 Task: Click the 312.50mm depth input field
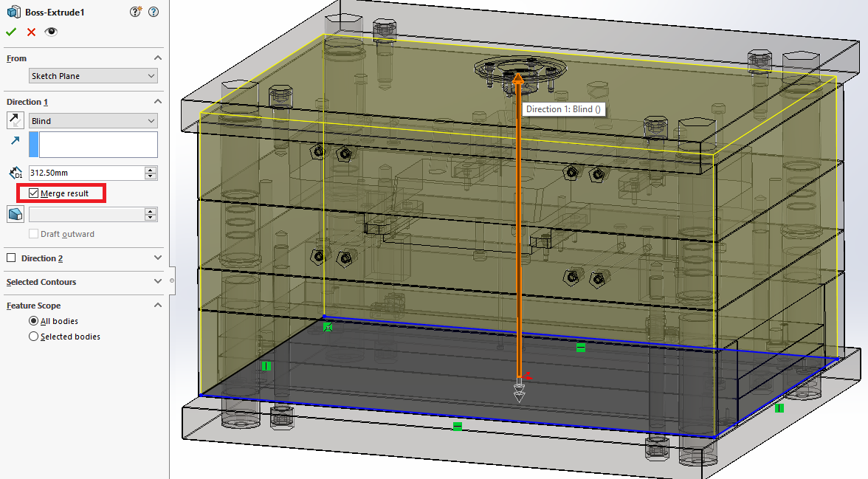click(86, 173)
